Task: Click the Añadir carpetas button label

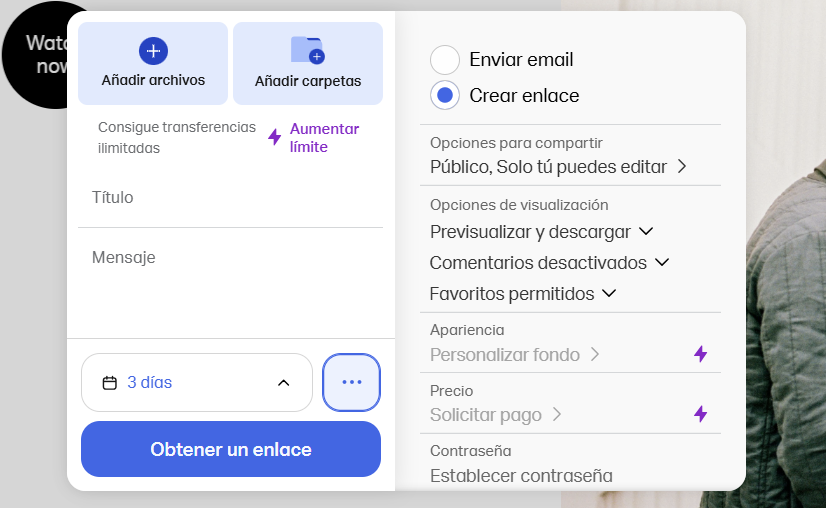Action: click(x=308, y=81)
